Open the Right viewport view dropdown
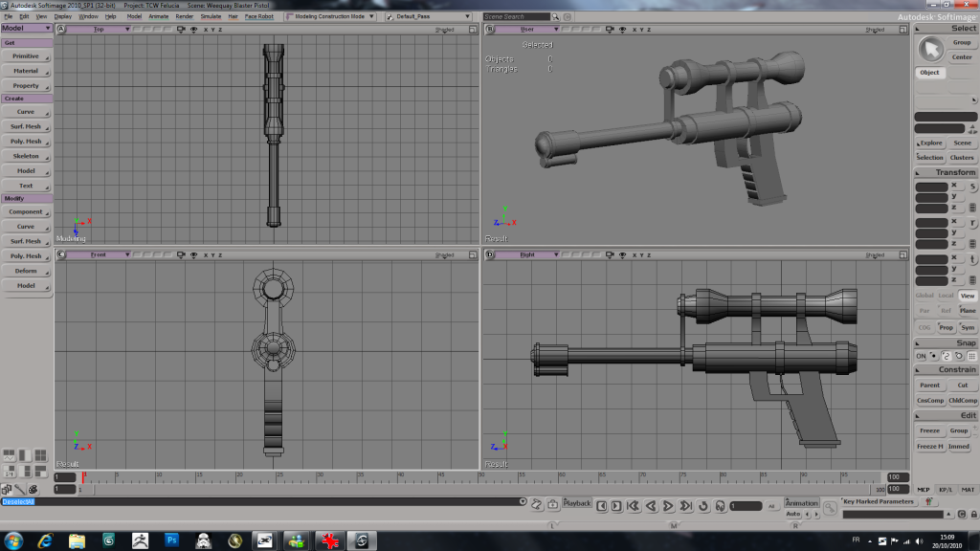The image size is (980, 551). coord(527,254)
